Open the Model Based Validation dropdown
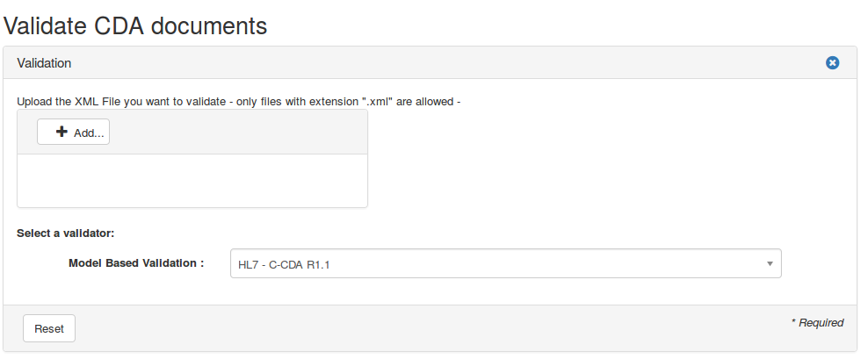The image size is (868, 359). 505,263
